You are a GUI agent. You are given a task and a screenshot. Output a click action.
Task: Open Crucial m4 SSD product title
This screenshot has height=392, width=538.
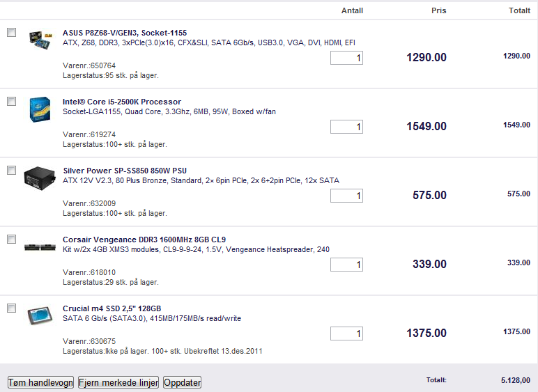112,308
